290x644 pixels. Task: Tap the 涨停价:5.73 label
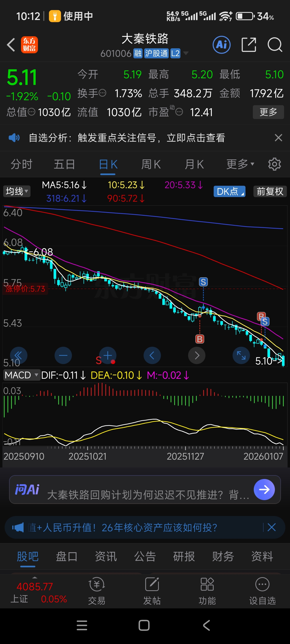tap(25, 289)
